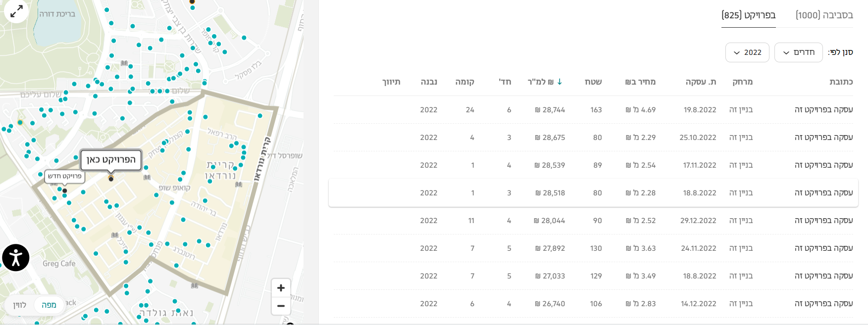Click the 'פרויקט חדש' map pin
Screen dimensions: 868x325
tap(64, 190)
